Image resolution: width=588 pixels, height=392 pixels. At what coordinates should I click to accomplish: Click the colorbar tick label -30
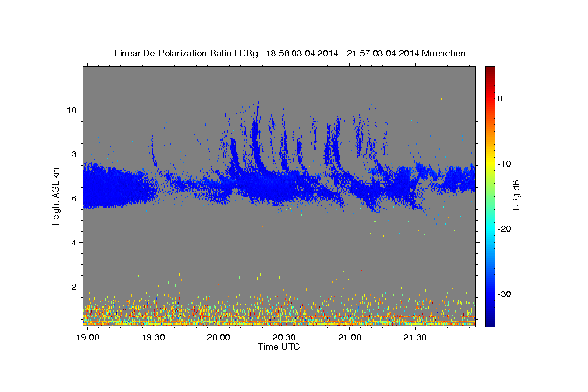pyautogui.click(x=505, y=294)
